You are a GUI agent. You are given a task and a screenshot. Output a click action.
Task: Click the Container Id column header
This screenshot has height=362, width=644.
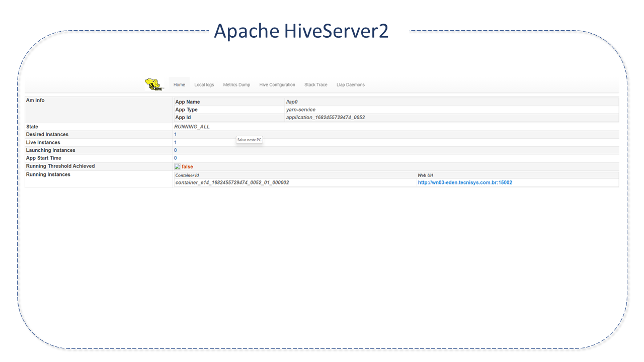pyautogui.click(x=187, y=175)
